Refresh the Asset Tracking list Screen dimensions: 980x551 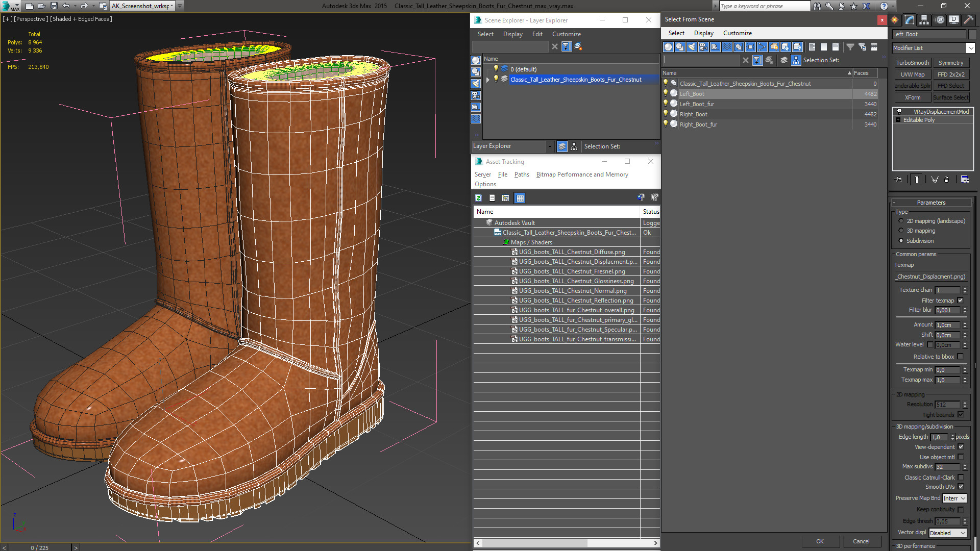(478, 198)
